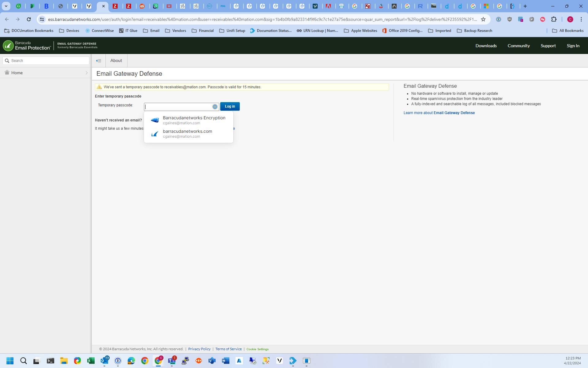588x368 pixels.
Task: Click the site information icon in the address bar
Action: click(x=42, y=19)
